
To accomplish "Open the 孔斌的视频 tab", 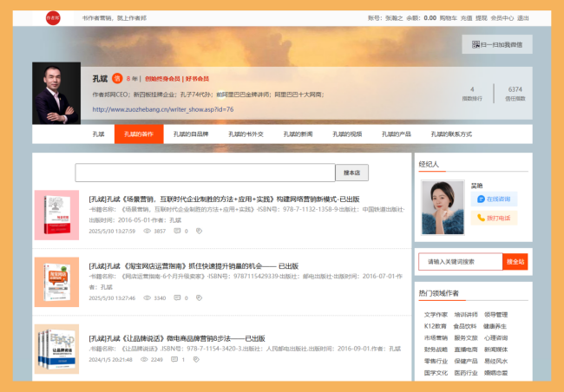I will tap(346, 134).
